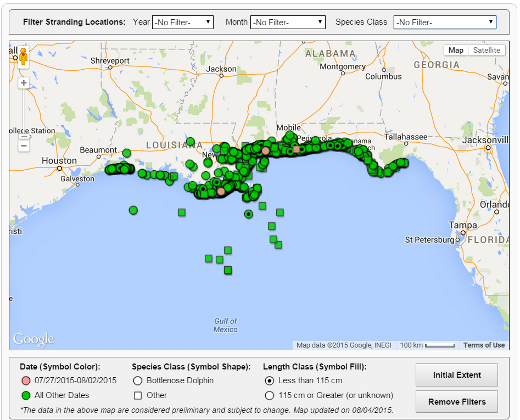Image resolution: width=520 pixels, height=420 pixels.
Task: Select the 115 cm or Greater symbol
Action: 269,395
